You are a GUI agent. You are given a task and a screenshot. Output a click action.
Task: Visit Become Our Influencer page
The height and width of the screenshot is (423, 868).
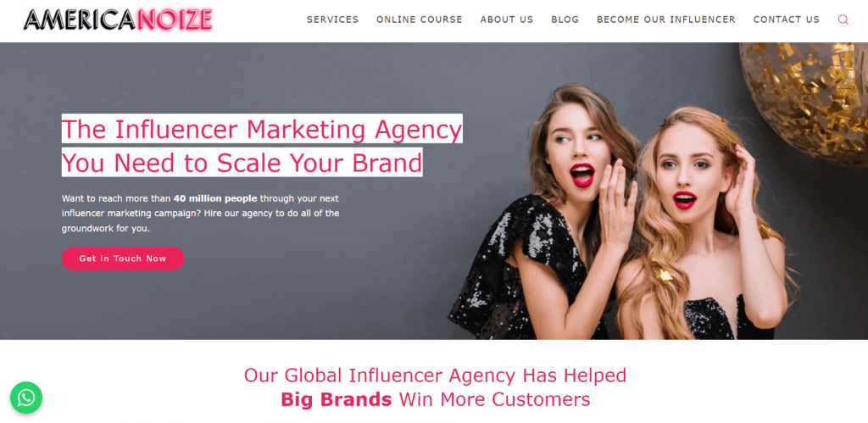[666, 19]
